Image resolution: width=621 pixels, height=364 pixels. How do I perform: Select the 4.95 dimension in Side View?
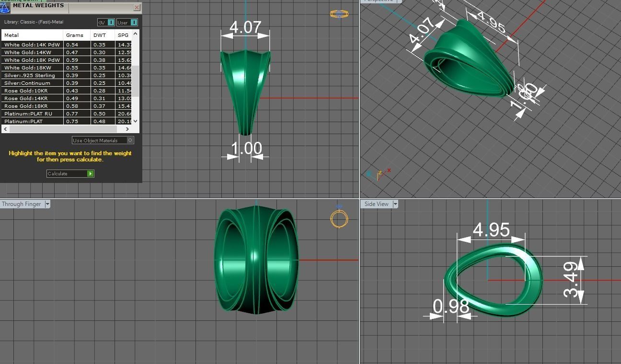[x=491, y=230]
